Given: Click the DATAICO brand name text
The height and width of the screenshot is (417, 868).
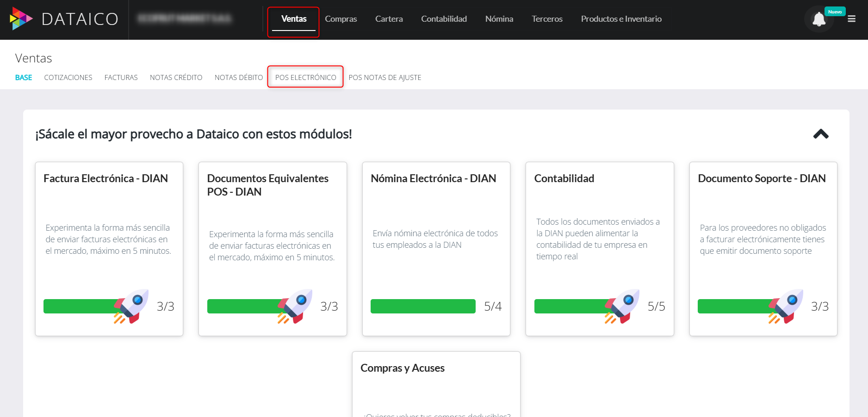Looking at the screenshot, I should [x=80, y=19].
